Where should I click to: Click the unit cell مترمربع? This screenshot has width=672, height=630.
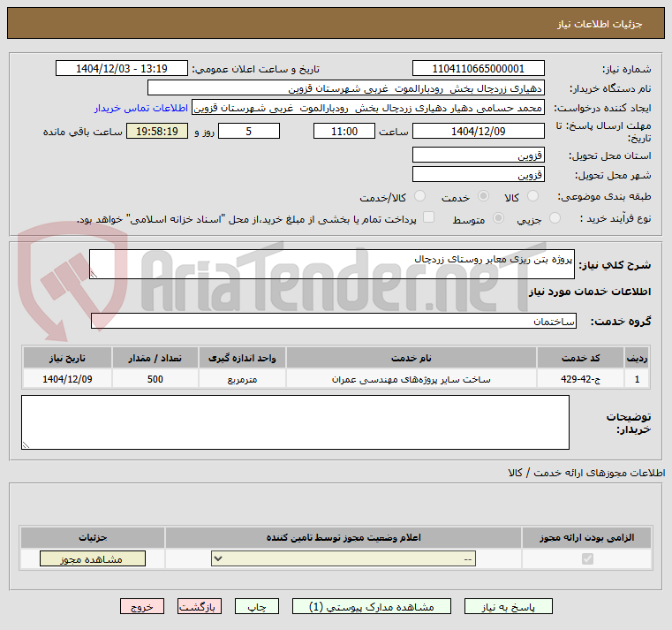click(x=242, y=379)
